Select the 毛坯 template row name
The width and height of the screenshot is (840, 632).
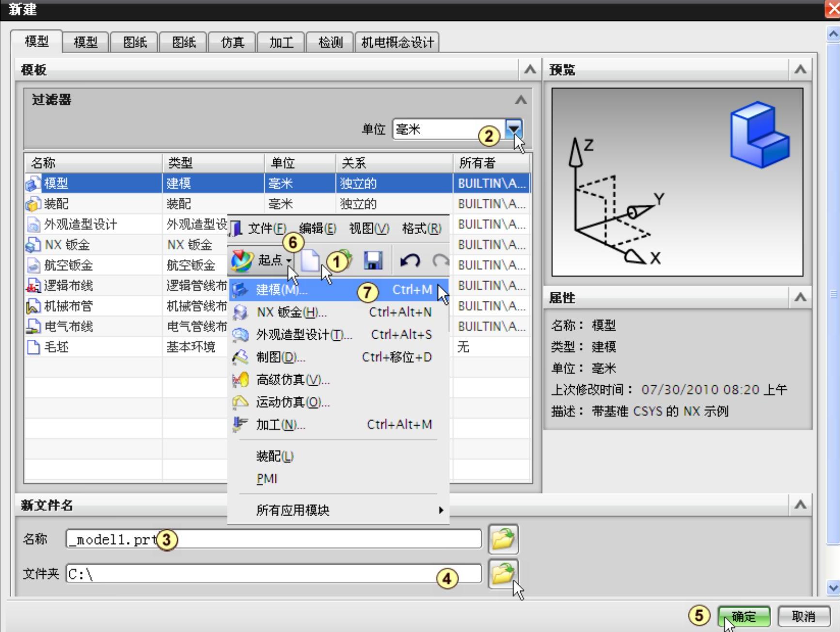click(56, 347)
